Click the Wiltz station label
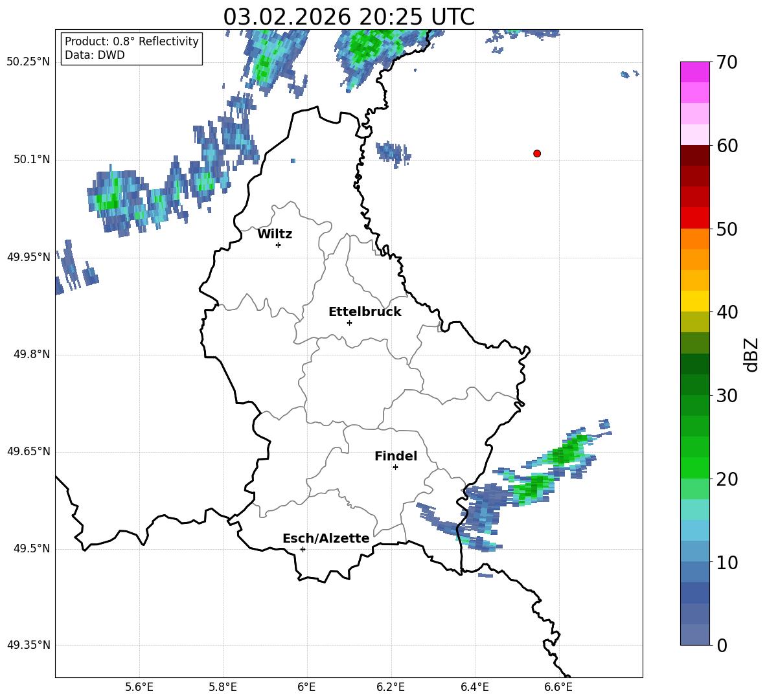Viewport: 767px width, 700px height. [275, 234]
